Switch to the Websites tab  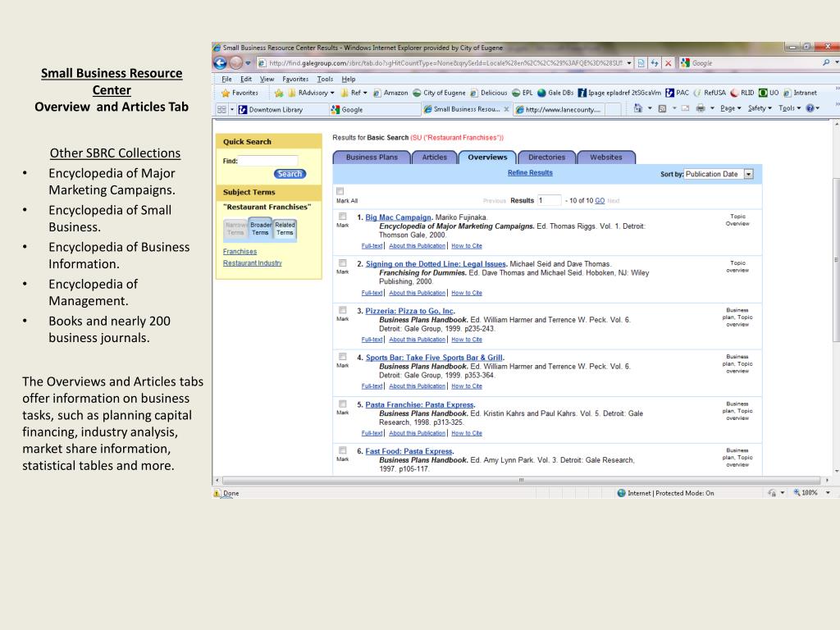click(606, 157)
